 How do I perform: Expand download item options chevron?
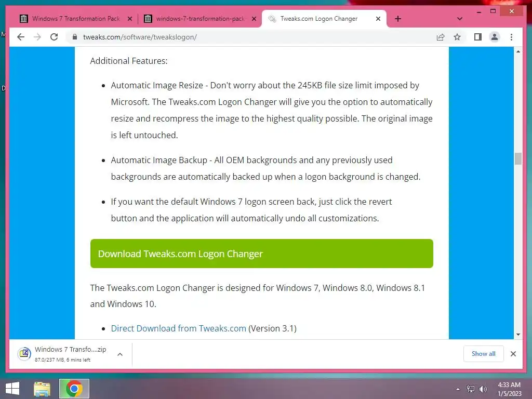point(120,354)
